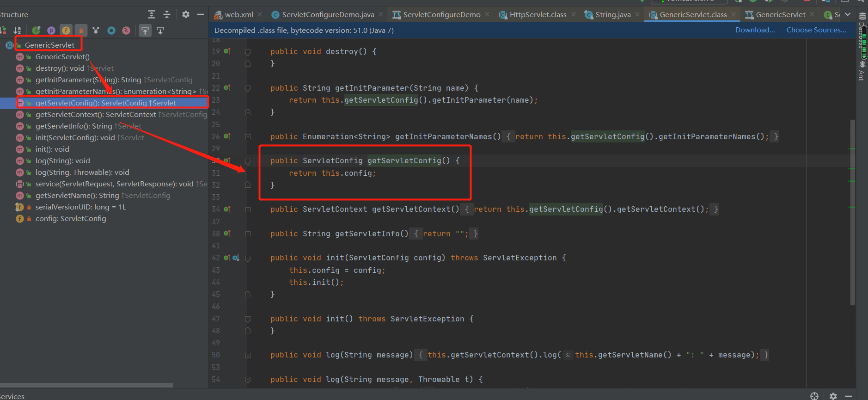Select init(ServletConfig): void in Structure
Image resolution: width=868 pixels, height=400 pixels.
[75, 137]
